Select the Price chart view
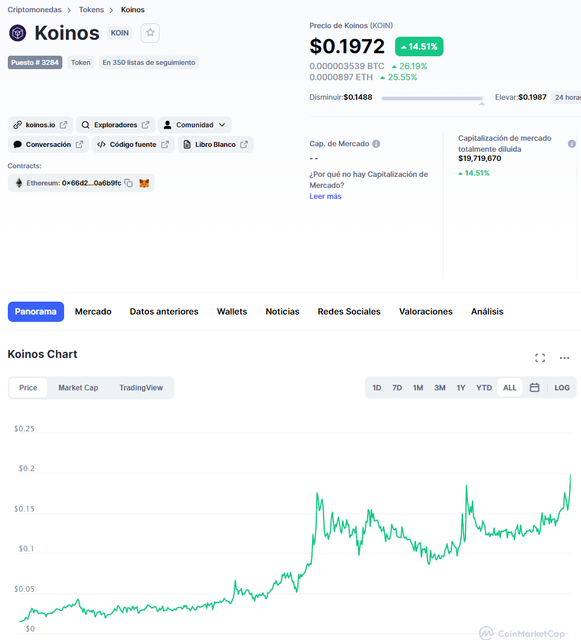 coord(28,388)
